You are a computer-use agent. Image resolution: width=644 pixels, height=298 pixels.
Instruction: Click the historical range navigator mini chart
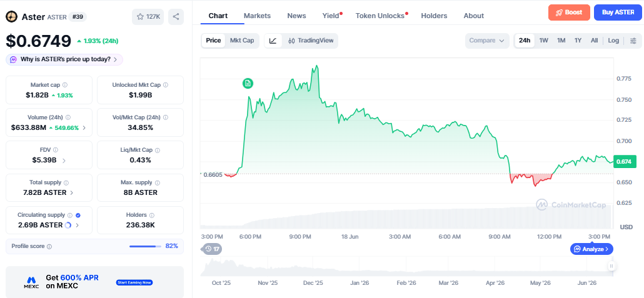[406, 266]
